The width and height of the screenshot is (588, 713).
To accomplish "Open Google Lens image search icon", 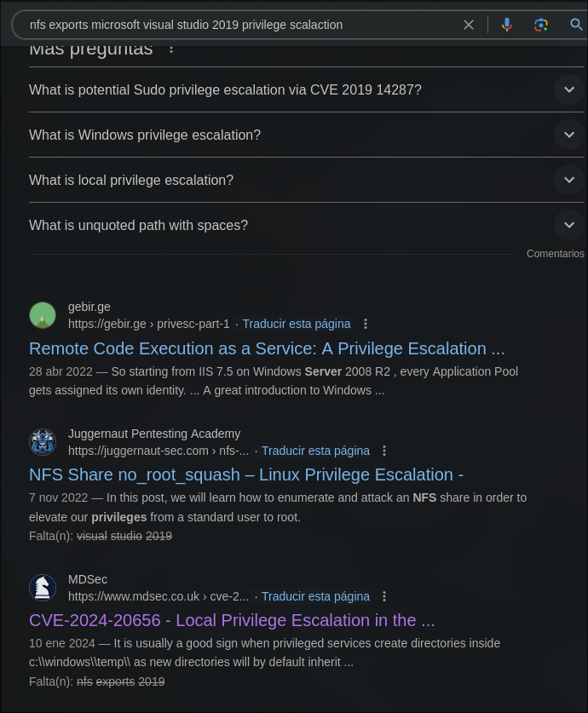I will (541, 25).
